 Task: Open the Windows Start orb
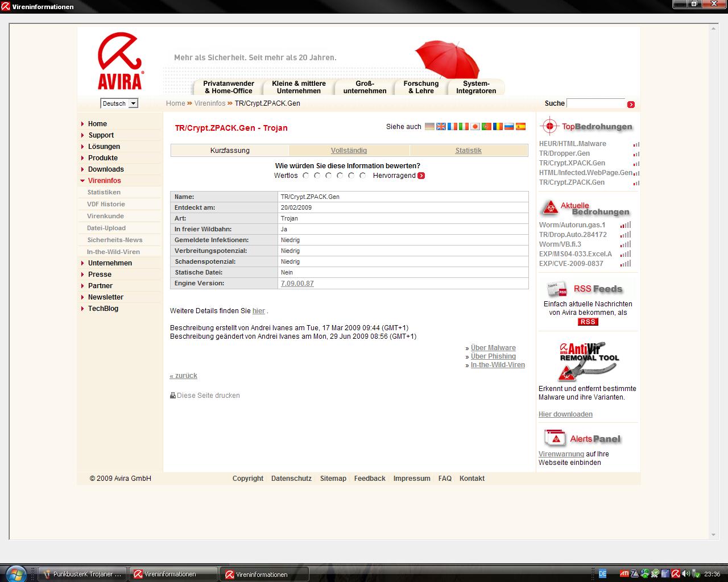tap(16, 573)
